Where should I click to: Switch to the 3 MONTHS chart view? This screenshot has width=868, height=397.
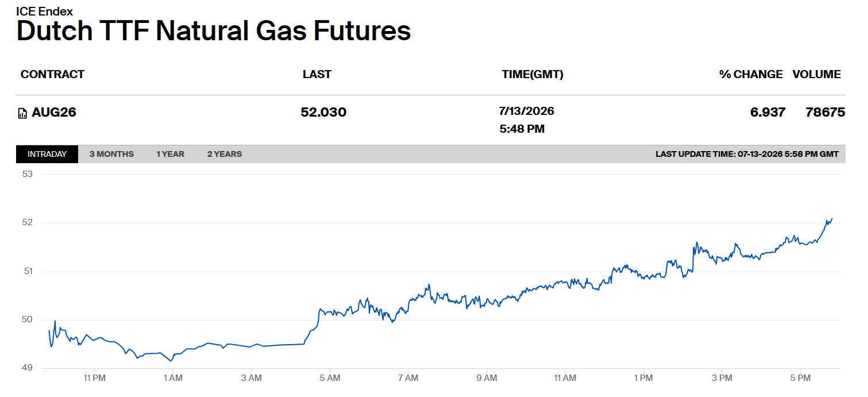111,154
